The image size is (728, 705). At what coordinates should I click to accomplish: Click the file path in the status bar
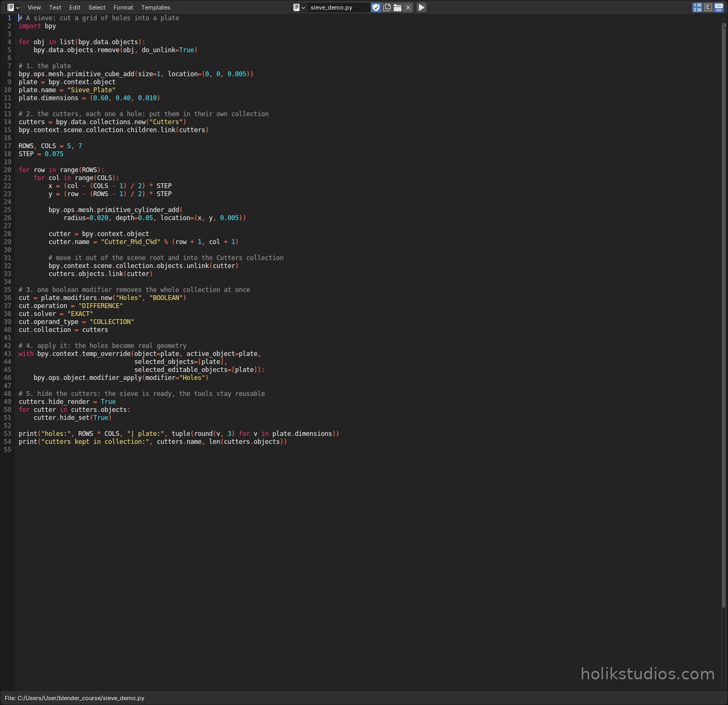point(75,698)
